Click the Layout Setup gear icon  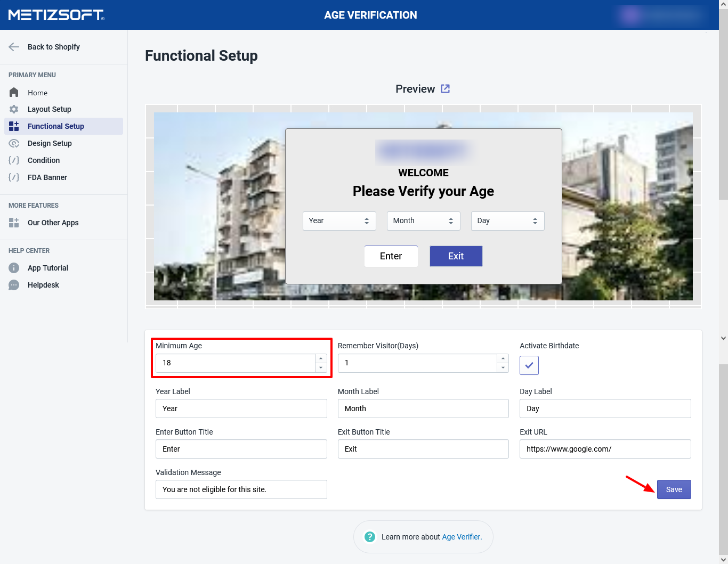coord(14,109)
